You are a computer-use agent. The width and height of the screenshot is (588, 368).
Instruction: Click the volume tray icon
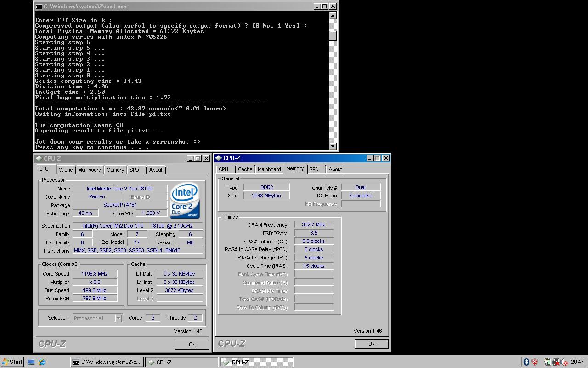564,362
